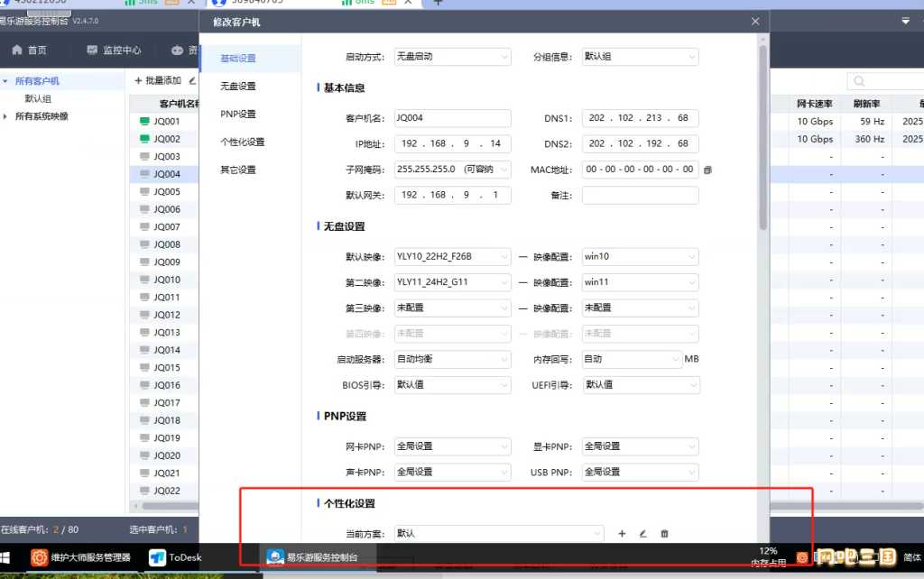924x579 pixels.
Task: Click the 备注 input field
Action: (x=640, y=195)
